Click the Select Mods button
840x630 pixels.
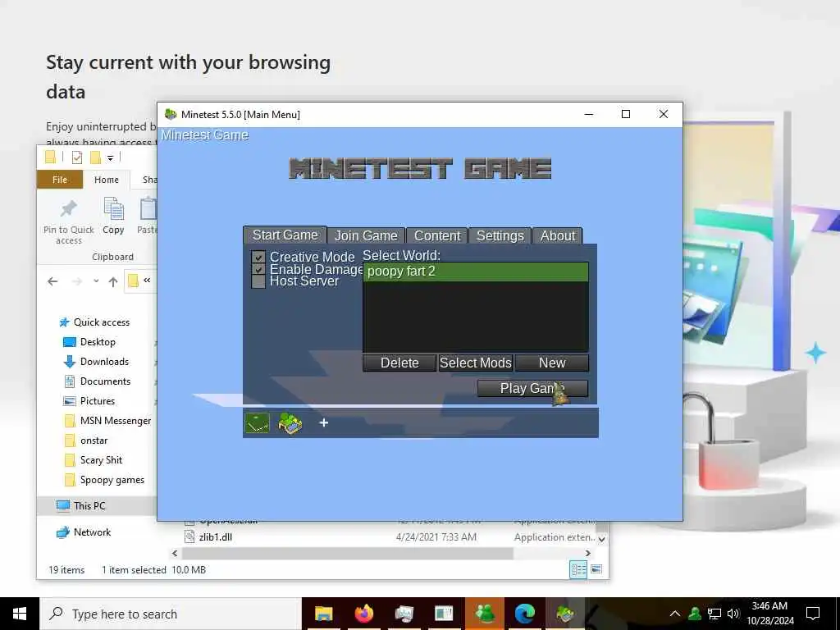pos(475,363)
